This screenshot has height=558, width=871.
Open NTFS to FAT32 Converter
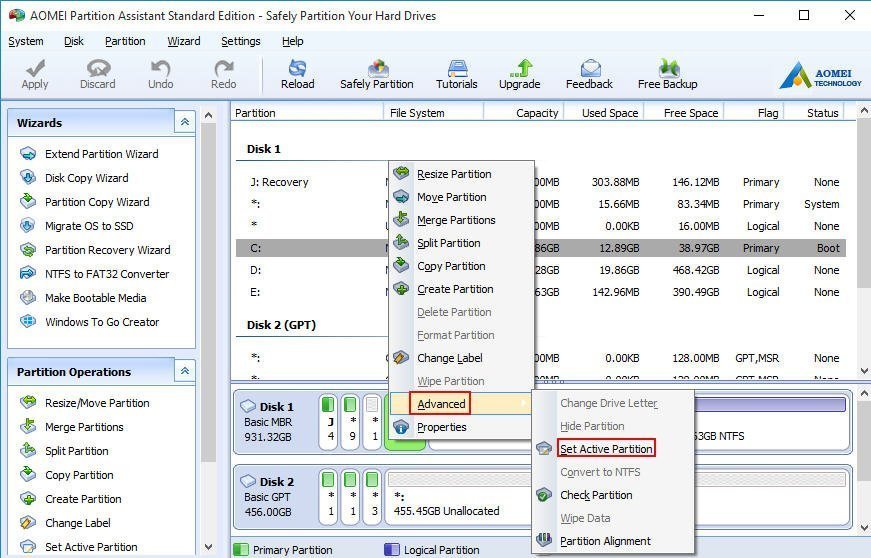[x=94, y=274]
